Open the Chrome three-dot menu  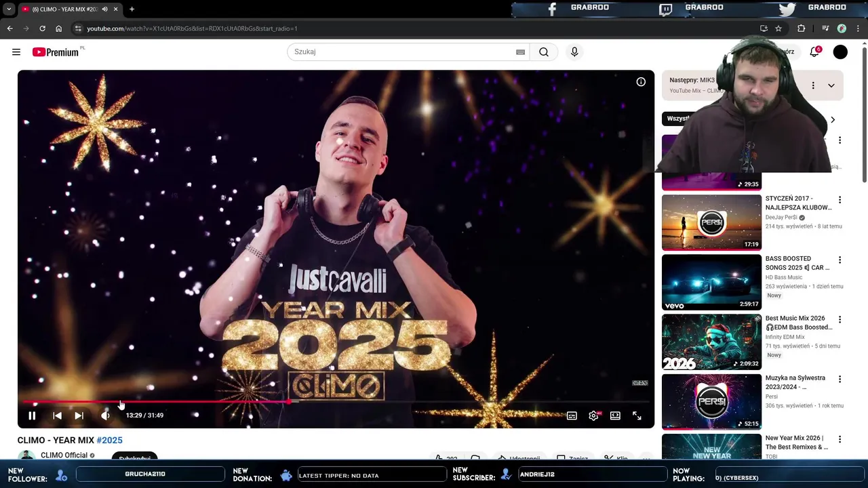point(859,28)
